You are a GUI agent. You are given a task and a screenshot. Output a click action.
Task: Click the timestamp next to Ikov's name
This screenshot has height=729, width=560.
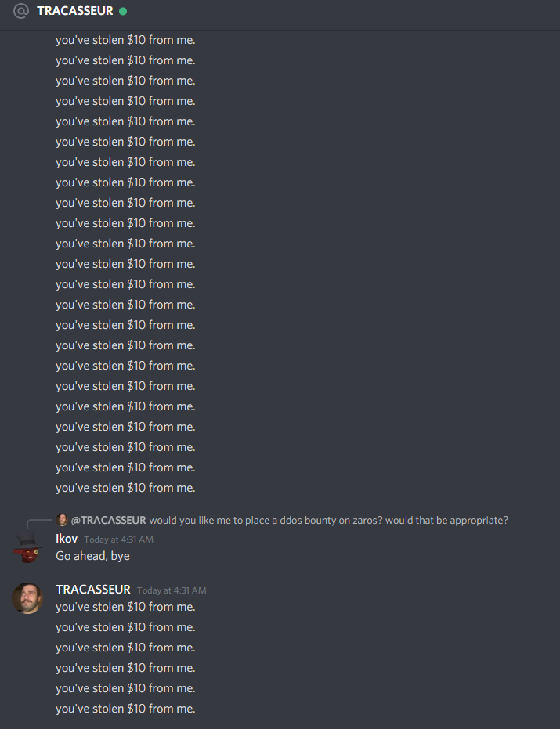pyautogui.click(x=118, y=540)
